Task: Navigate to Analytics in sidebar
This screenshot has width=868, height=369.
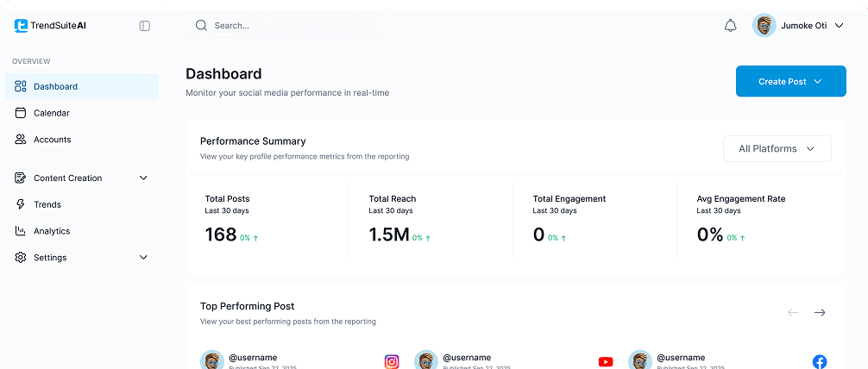Action: pyautogui.click(x=51, y=231)
